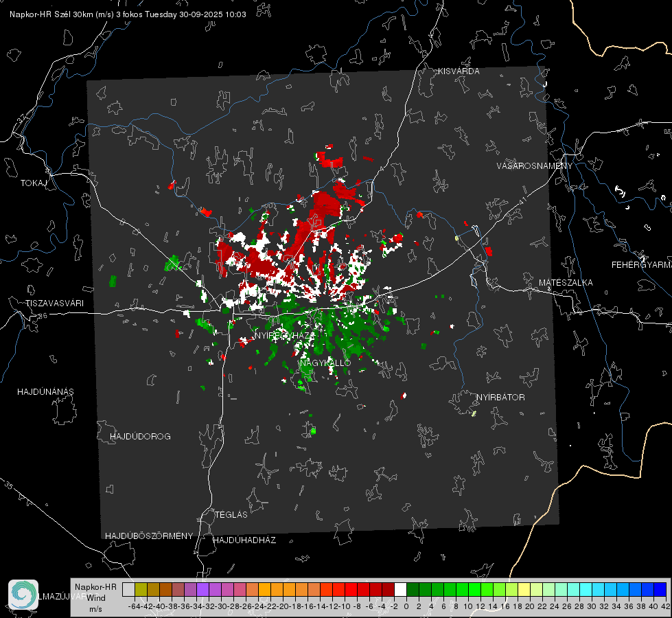Click the TISZAVASVÁRI town label
This screenshot has height=618, width=672.
[x=54, y=304]
